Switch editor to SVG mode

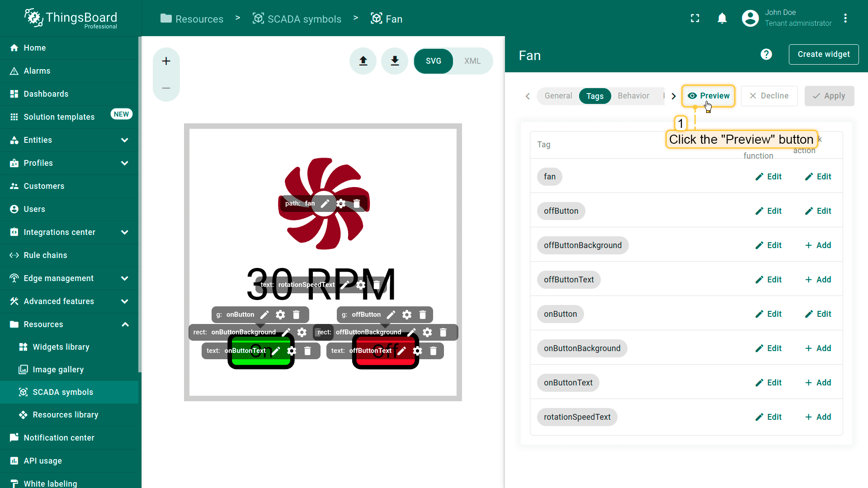click(x=433, y=61)
